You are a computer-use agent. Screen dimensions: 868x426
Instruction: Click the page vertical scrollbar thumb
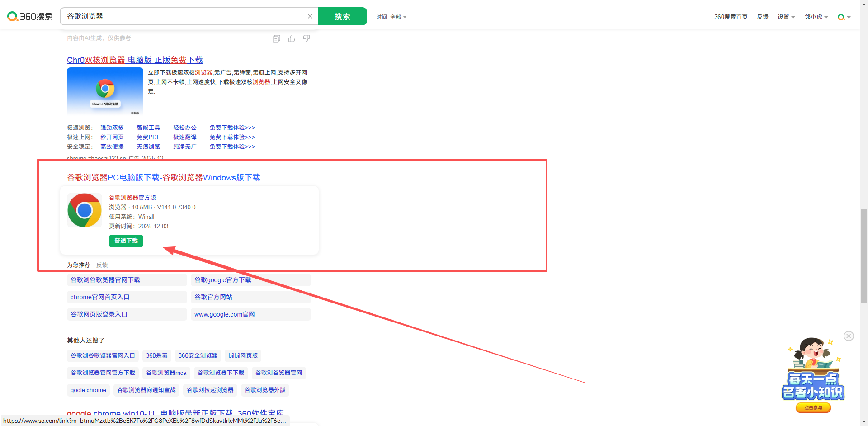864,256
